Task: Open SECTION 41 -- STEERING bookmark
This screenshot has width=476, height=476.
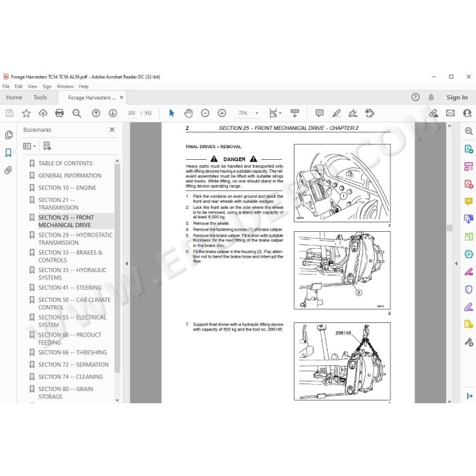Action: (x=70, y=288)
